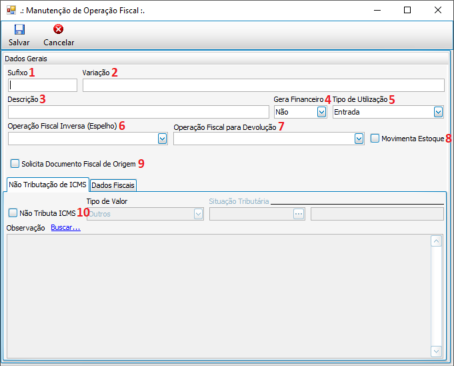Click the Descrição text field
The height and width of the screenshot is (366, 454).
pos(139,112)
